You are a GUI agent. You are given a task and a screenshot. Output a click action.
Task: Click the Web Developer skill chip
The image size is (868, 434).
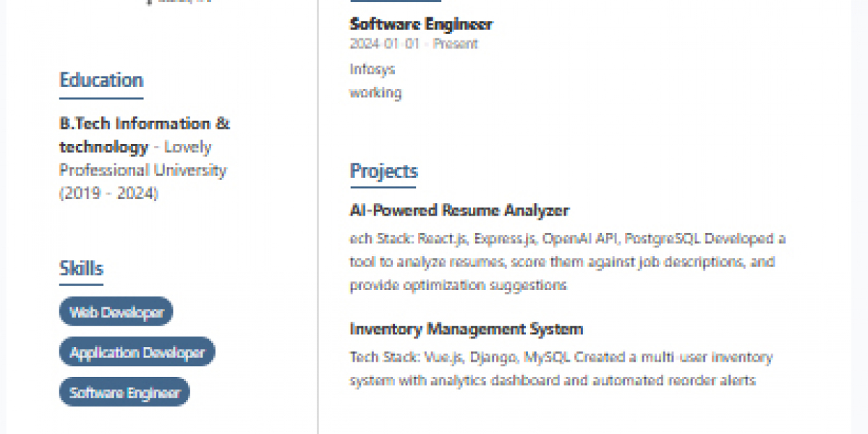[x=116, y=312]
